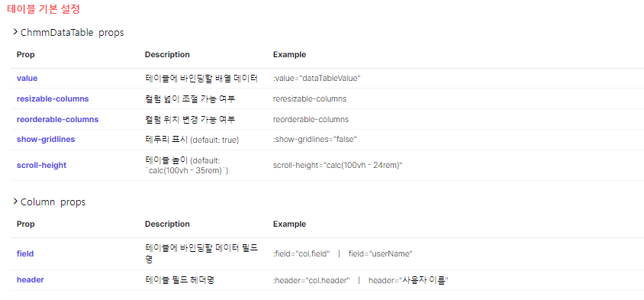644x300 pixels.
Task: Select the field="userName" example text
Action: tap(380, 254)
